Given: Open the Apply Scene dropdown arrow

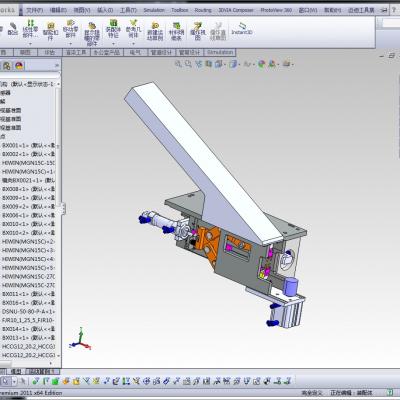Looking at the screenshot, I should [278, 64].
